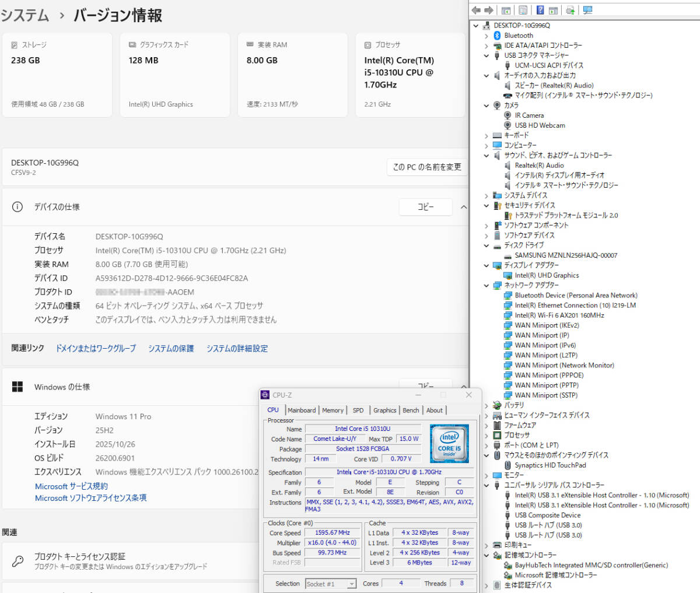
Task: Scan for hardware changes using the toolbar icon
Action: (570, 10)
